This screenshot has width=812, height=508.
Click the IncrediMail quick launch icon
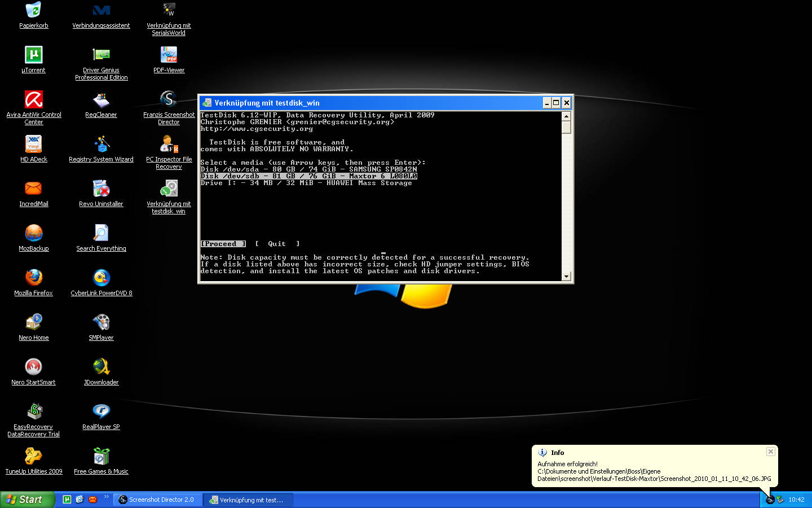(x=92, y=500)
